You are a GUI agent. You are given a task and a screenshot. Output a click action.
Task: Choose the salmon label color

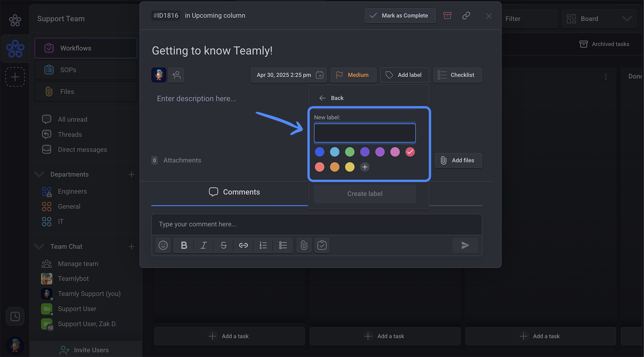pyautogui.click(x=319, y=167)
